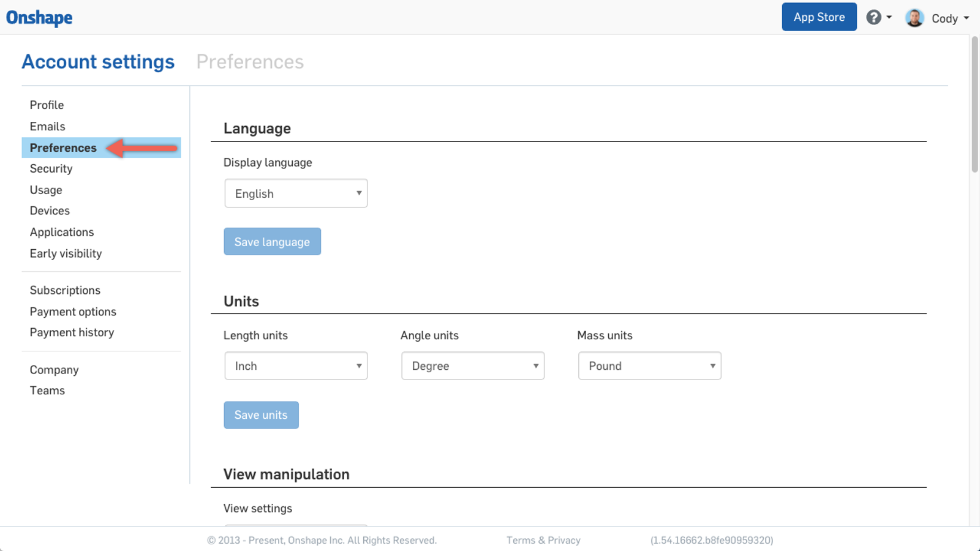Screen dimensions: 980x551
Task: Follow the Terms & Privacy link
Action: point(543,540)
